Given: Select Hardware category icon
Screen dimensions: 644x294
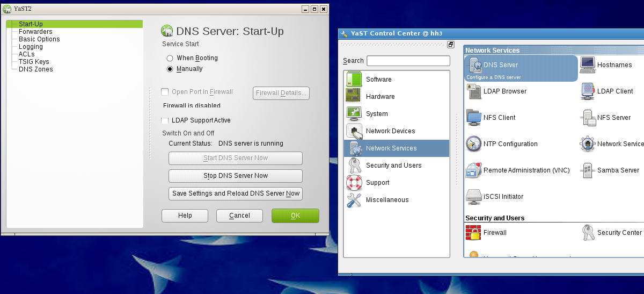Looking at the screenshot, I should click(x=354, y=97).
